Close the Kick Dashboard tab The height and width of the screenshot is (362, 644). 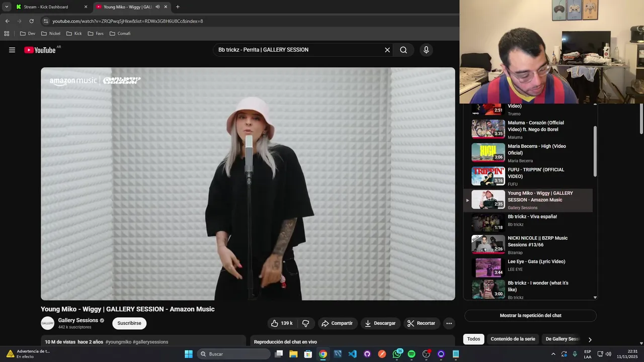click(x=86, y=7)
